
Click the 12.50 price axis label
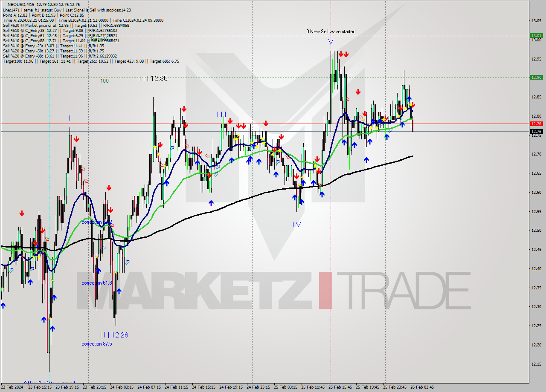pyautogui.click(x=536, y=231)
